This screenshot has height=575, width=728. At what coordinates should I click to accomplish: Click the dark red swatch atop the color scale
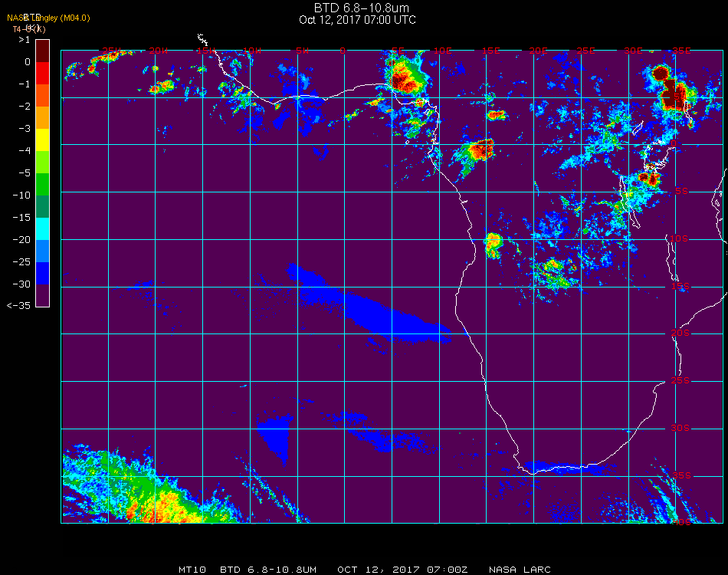[x=42, y=51]
